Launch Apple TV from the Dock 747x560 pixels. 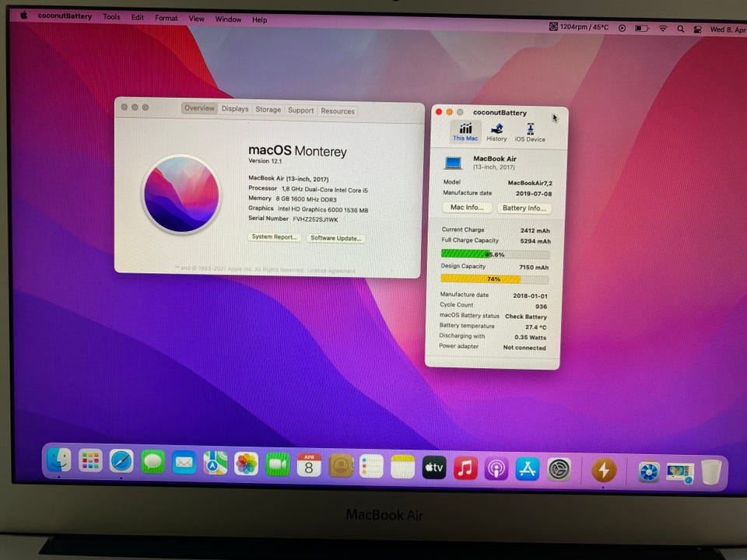434,467
